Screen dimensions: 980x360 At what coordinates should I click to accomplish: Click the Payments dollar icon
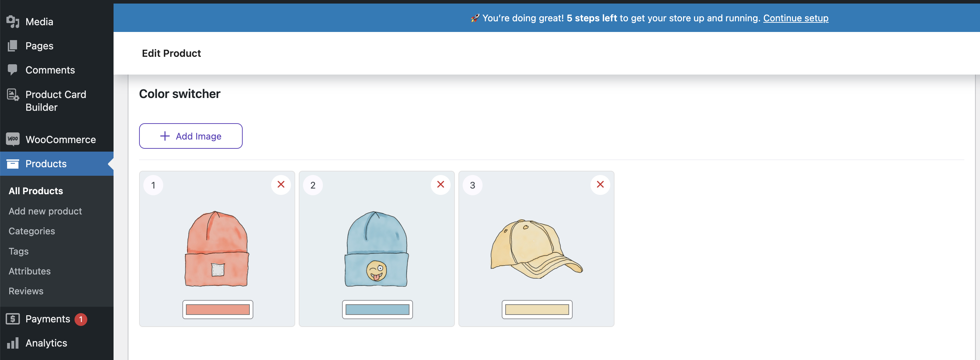(x=12, y=318)
